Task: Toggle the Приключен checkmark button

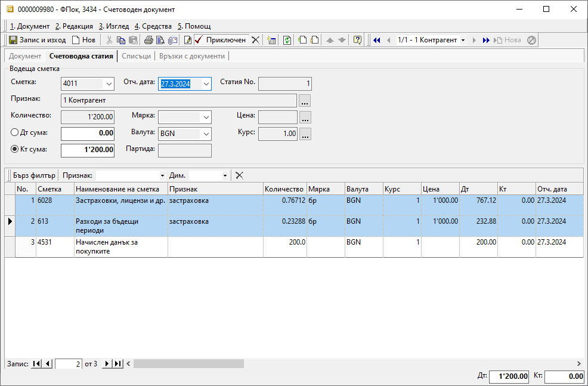Action: pyautogui.click(x=221, y=40)
